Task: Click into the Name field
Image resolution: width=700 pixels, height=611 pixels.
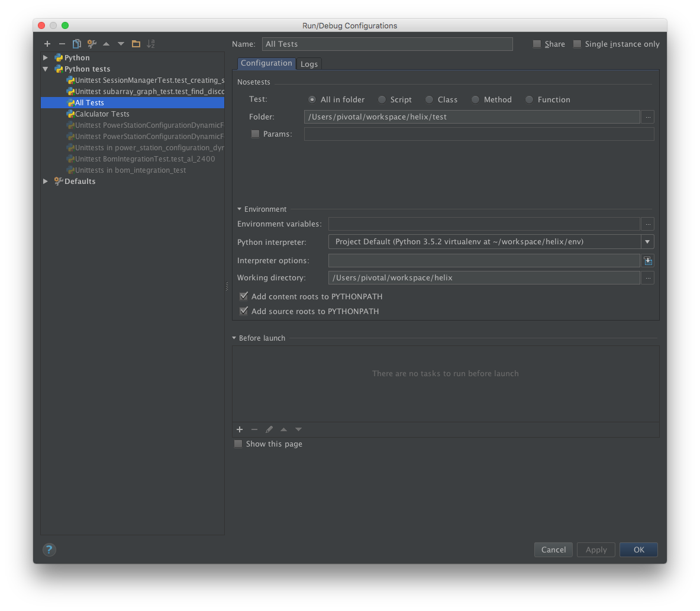Action: [x=387, y=44]
